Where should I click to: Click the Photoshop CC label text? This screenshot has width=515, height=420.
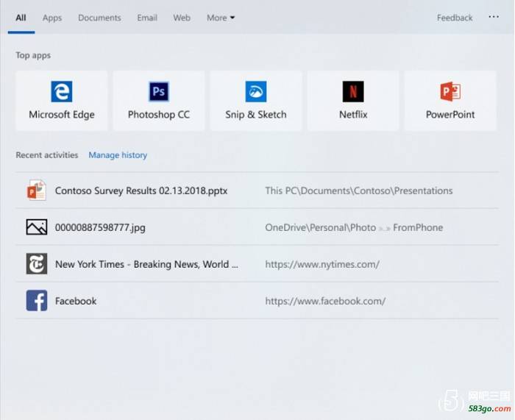[x=159, y=115]
